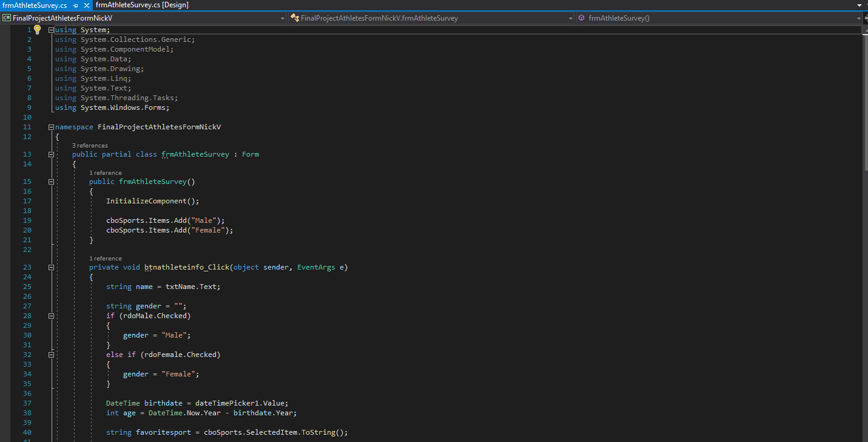Click 1 reference above the constructor
The height and width of the screenshot is (442, 868).
tap(106, 172)
